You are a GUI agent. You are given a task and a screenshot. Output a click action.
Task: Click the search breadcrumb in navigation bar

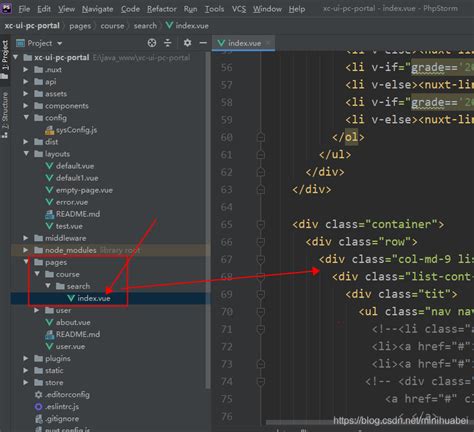pos(145,26)
